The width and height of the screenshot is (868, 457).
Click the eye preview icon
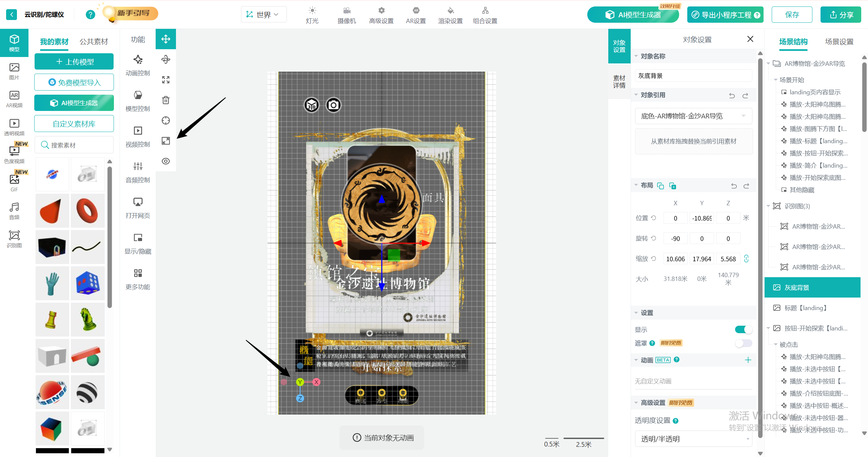pyautogui.click(x=165, y=161)
